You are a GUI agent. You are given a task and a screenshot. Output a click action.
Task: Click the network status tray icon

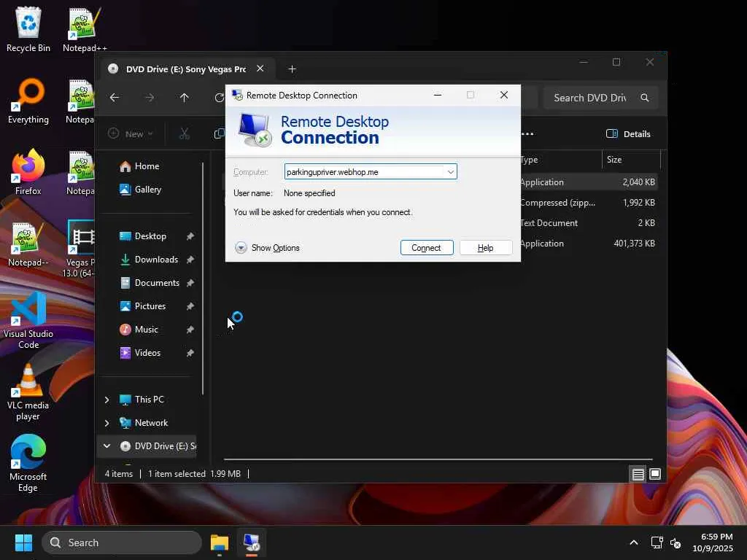(x=657, y=542)
